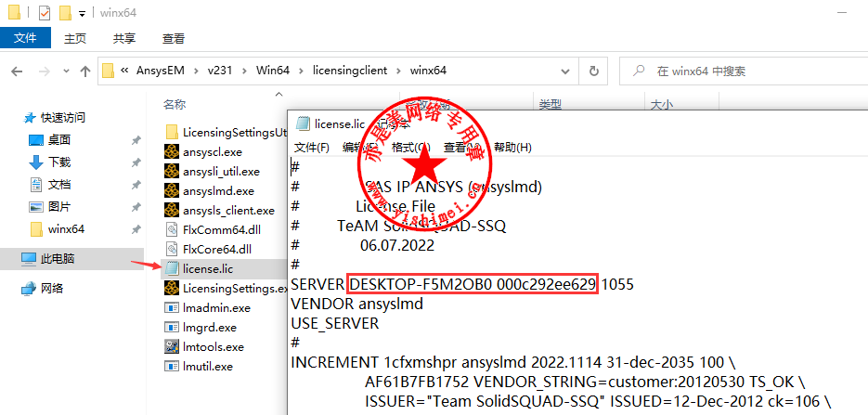This screenshot has width=868, height=415.
Task: Click the new folder icon in title bar
Action: 65,12
